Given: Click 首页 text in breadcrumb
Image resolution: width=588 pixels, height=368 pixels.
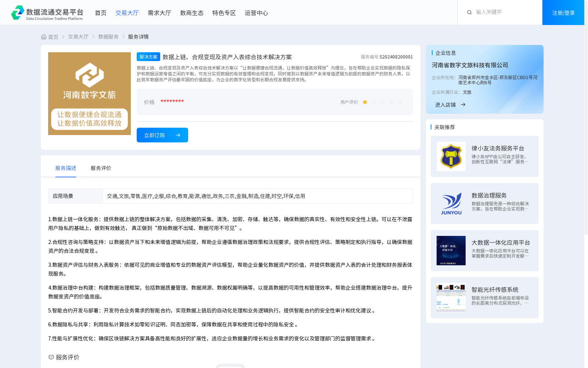Looking at the screenshot, I should (53, 37).
